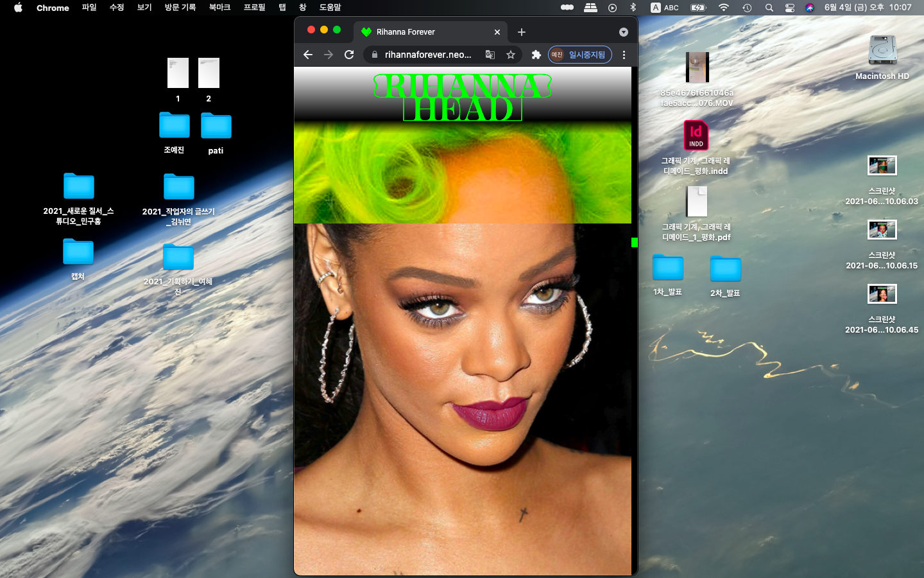The height and width of the screenshot is (578, 924).
Task: Click the green scrollbar marker on page
Action: 634,242
